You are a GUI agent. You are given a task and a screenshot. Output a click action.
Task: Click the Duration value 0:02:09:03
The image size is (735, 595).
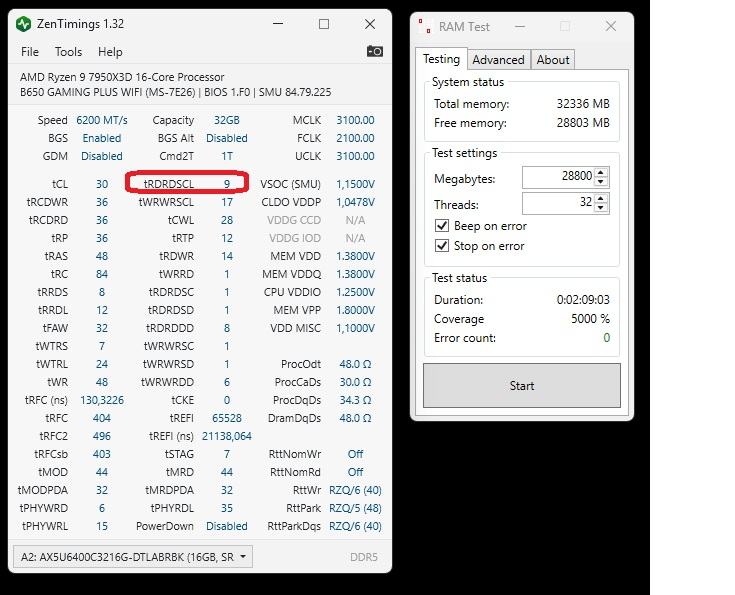[583, 300]
